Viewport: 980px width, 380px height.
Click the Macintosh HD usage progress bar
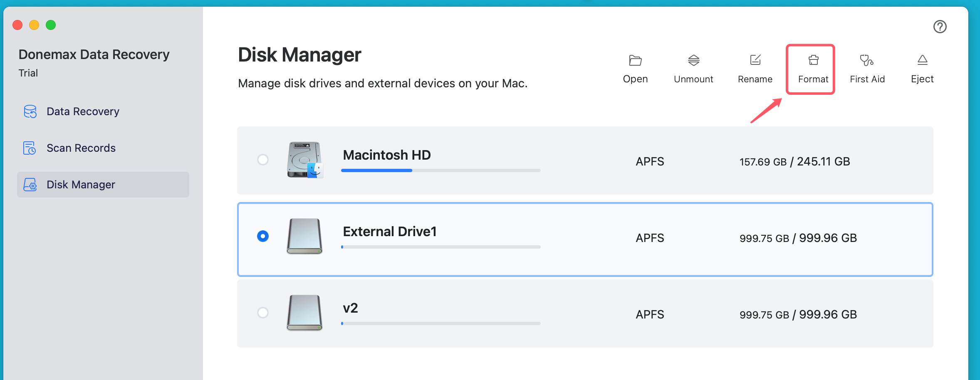(440, 170)
